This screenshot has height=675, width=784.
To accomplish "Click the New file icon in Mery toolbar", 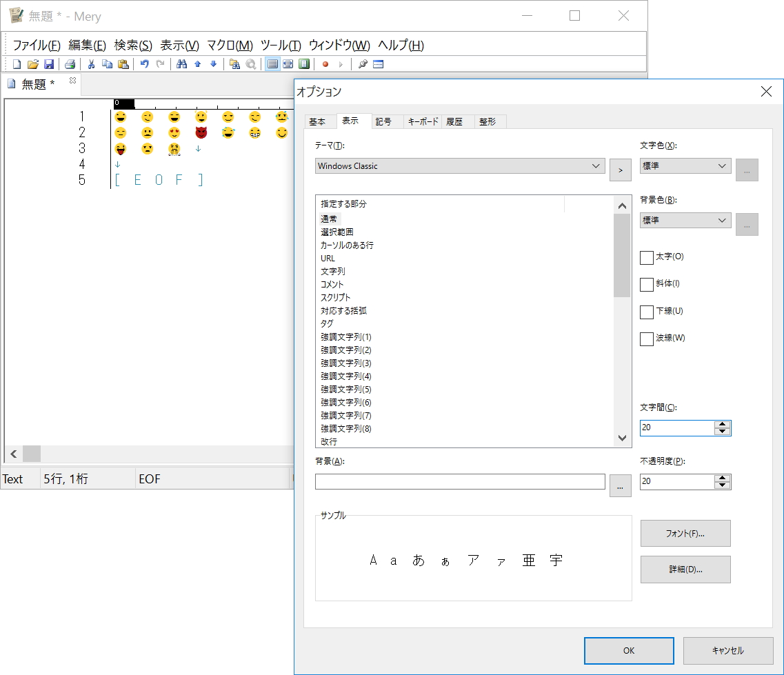I will (x=17, y=64).
